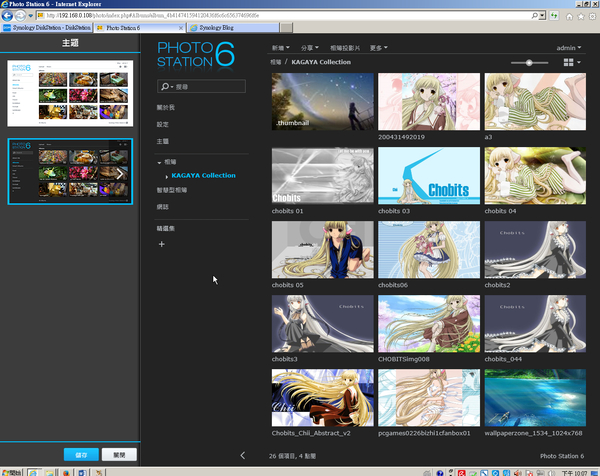Open the grid view mode switcher
Image resolution: width=600 pixels, height=476 pixels.
pos(573,62)
